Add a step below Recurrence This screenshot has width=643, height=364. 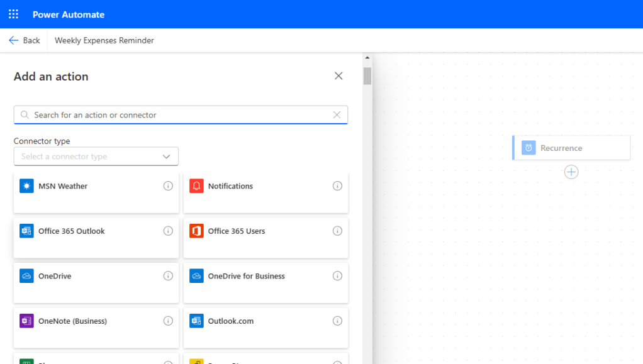tap(571, 172)
